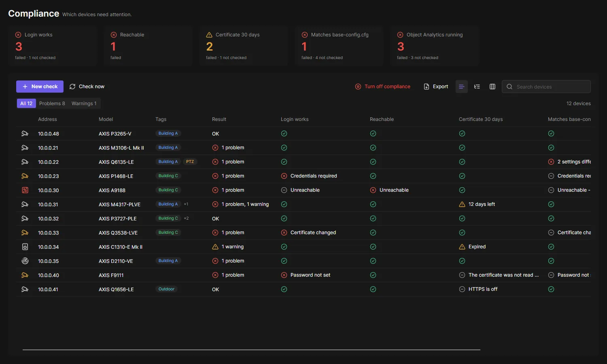Show the All 12 devices tab
Image resolution: width=607 pixels, height=364 pixels.
click(26, 104)
